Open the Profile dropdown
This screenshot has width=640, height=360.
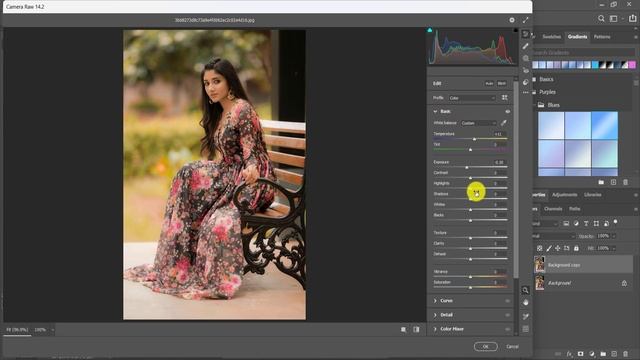(x=472, y=98)
